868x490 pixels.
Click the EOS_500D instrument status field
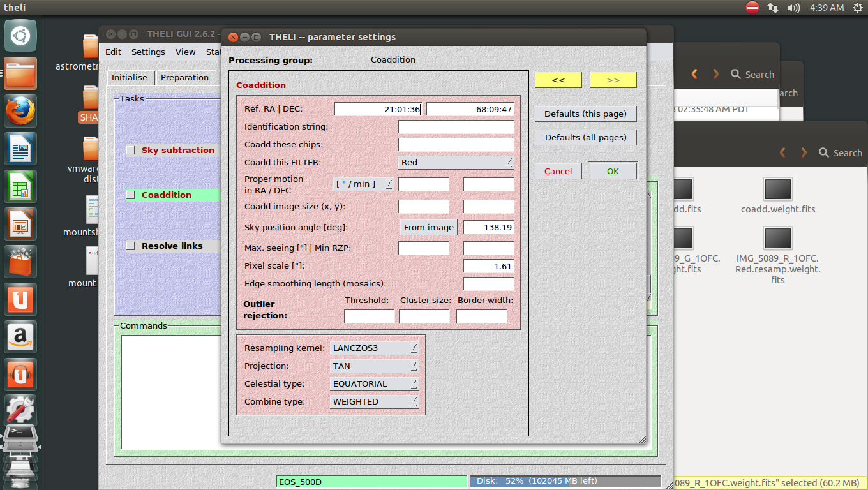point(371,482)
